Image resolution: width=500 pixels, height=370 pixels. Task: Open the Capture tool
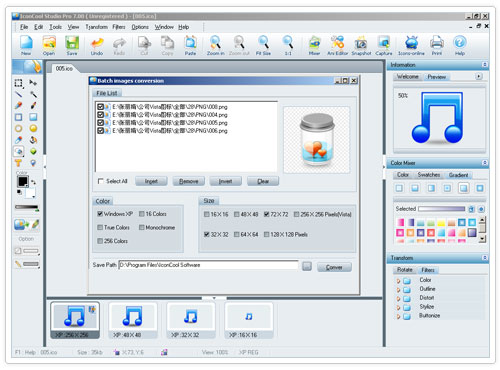(x=384, y=43)
